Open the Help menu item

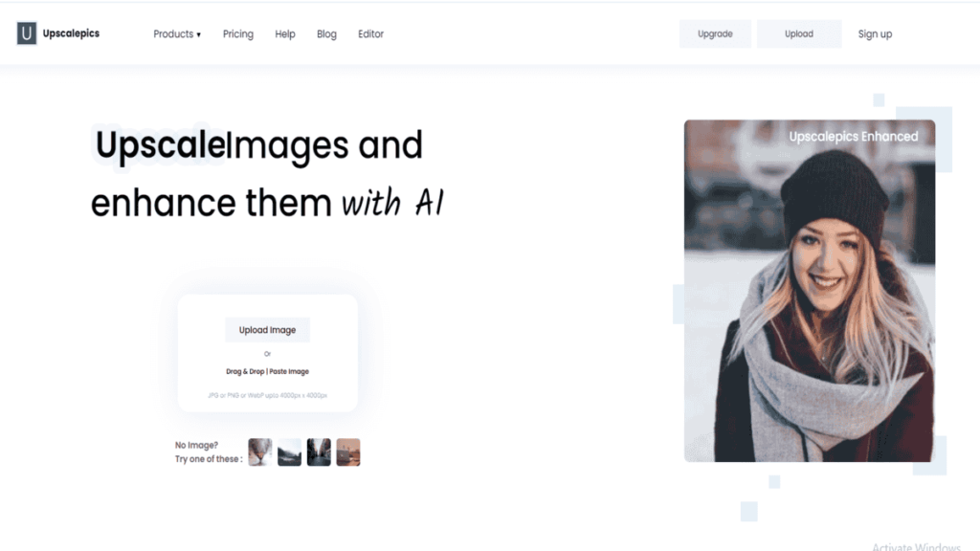[285, 33]
